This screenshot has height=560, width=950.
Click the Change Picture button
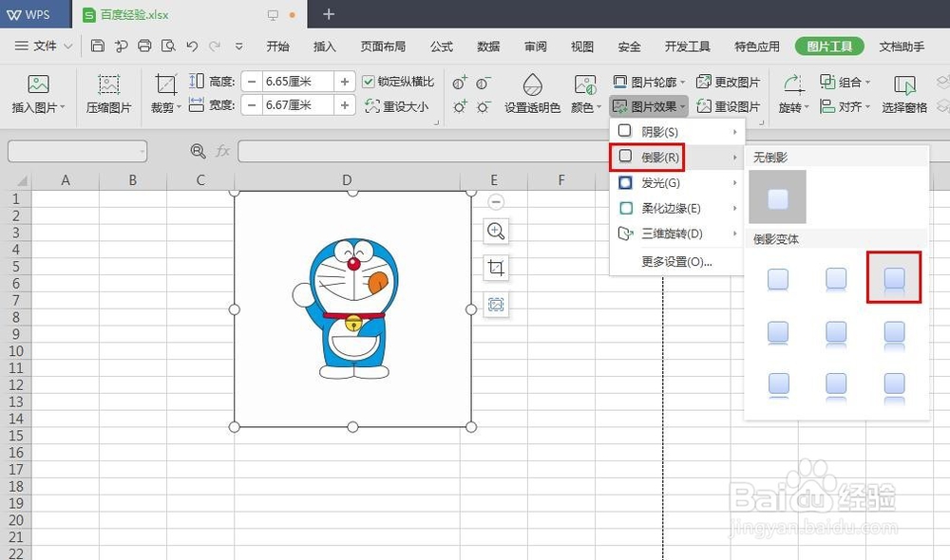(x=729, y=82)
